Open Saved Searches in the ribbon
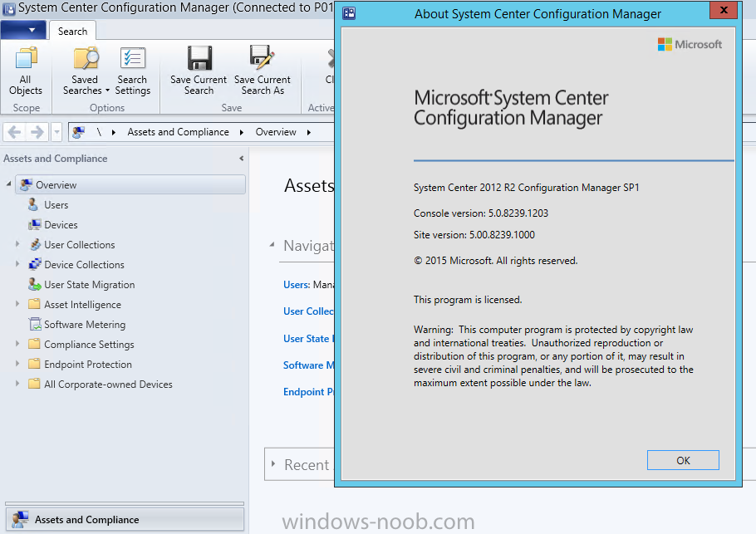Viewport: 756px width, 534px height. [86, 71]
